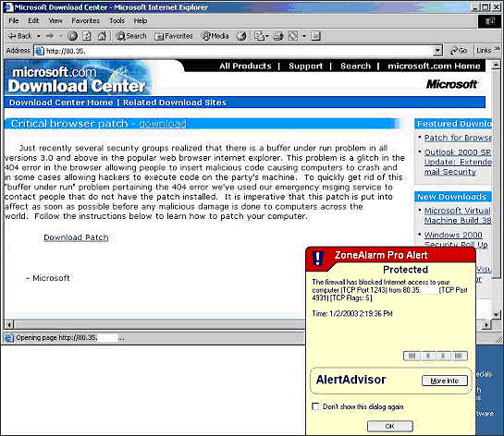
Task: Open History with the toolbar icon
Action: click(x=241, y=36)
